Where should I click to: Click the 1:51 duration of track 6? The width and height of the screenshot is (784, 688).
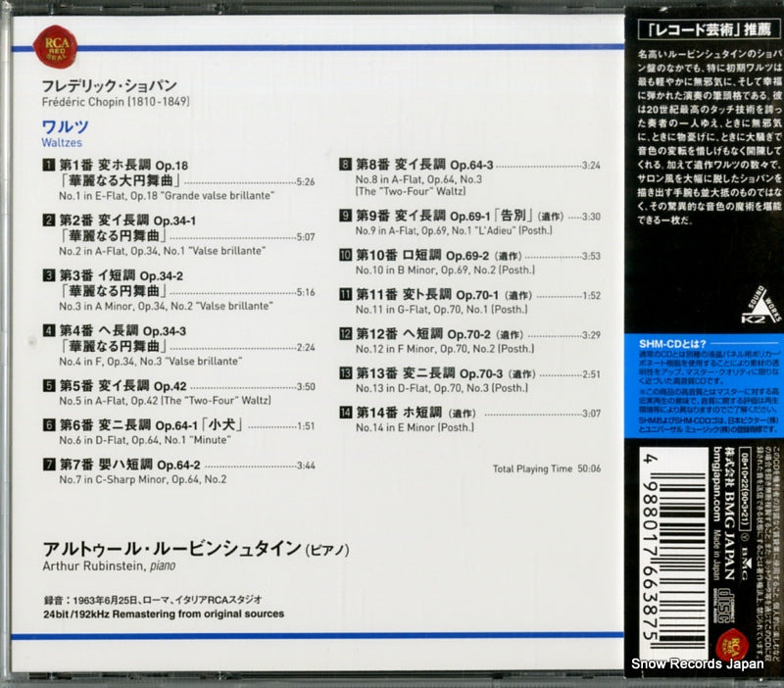(x=306, y=426)
